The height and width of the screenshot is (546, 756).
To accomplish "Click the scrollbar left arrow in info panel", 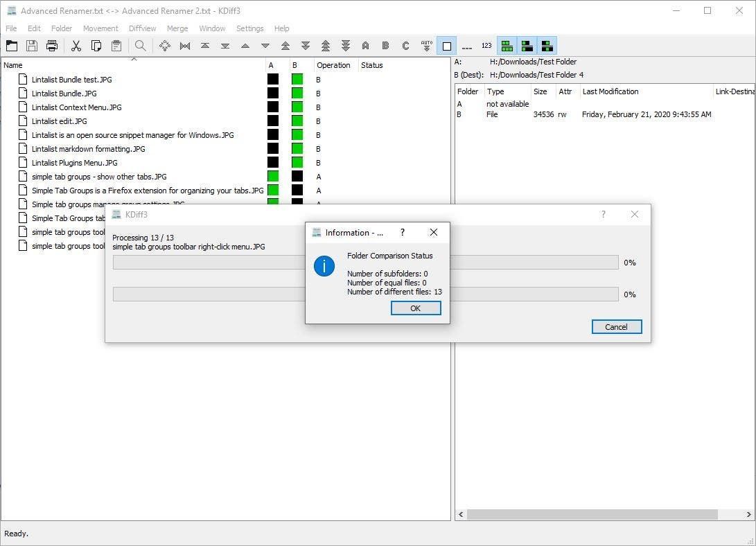I will point(461,515).
